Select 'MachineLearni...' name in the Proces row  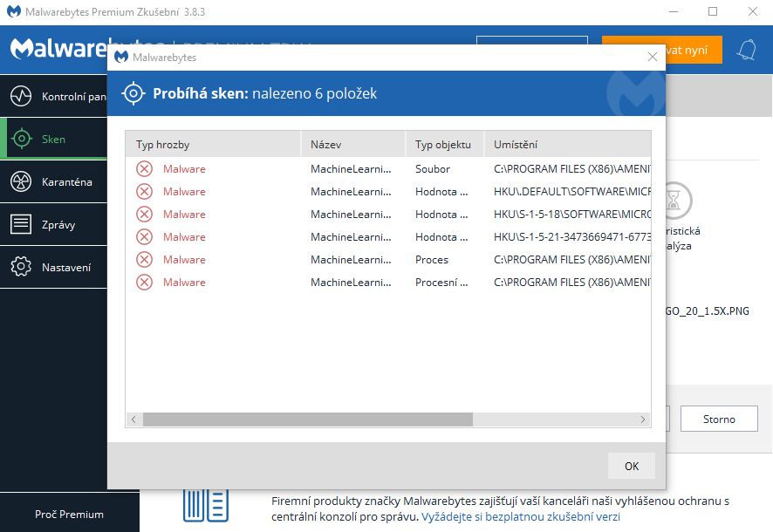[x=351, y=260]
